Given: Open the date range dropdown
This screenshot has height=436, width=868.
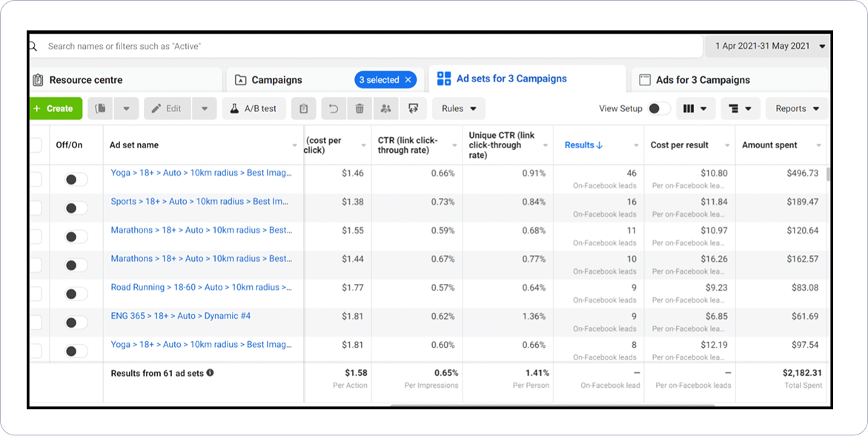Looking at the screenshot, I should point(769,46).
